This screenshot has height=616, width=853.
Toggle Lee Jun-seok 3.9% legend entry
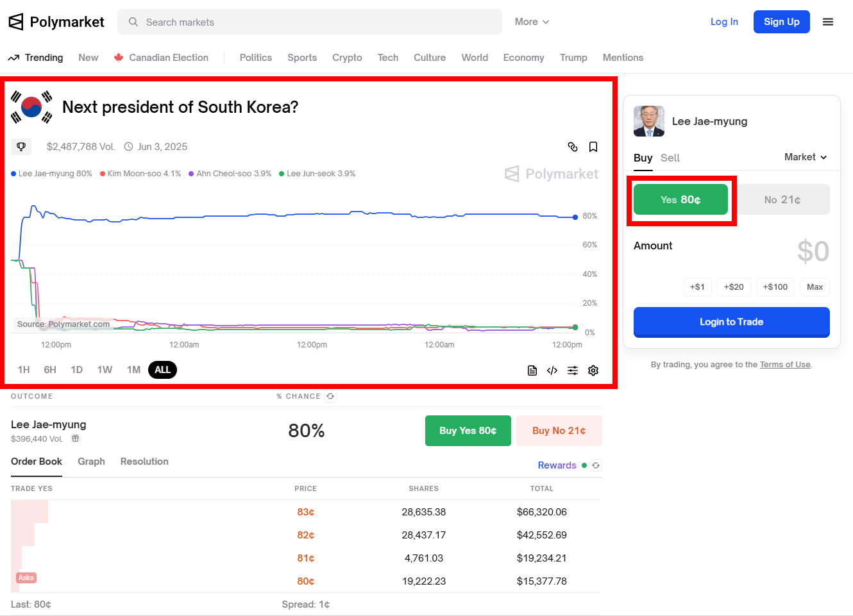point(317,174)
